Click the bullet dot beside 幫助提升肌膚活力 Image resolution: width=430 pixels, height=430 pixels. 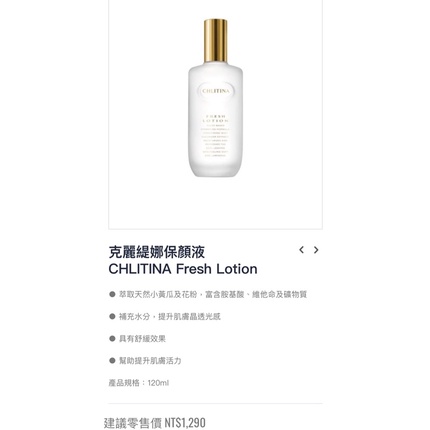(x=112, y=361)
